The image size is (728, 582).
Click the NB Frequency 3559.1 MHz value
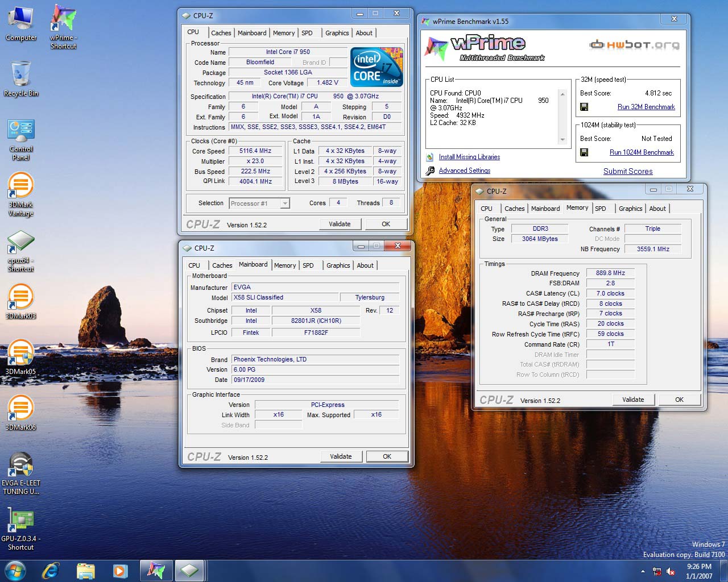coord(653,250)
